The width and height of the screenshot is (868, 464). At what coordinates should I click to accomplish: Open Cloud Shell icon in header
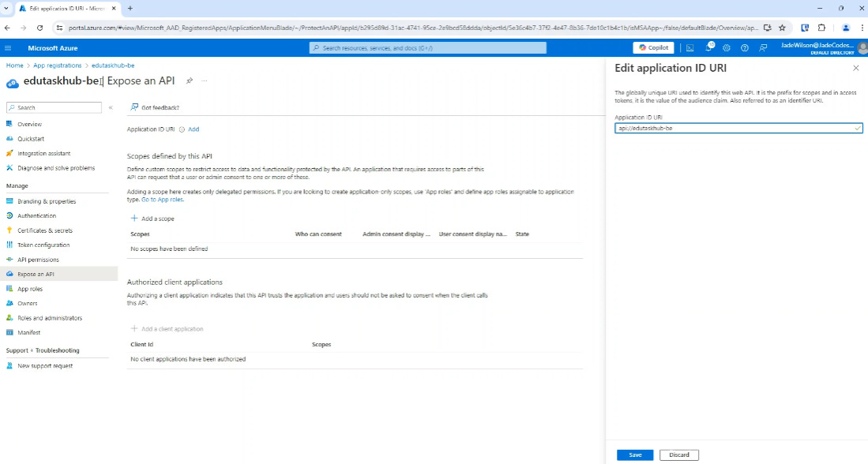point(690,48)
